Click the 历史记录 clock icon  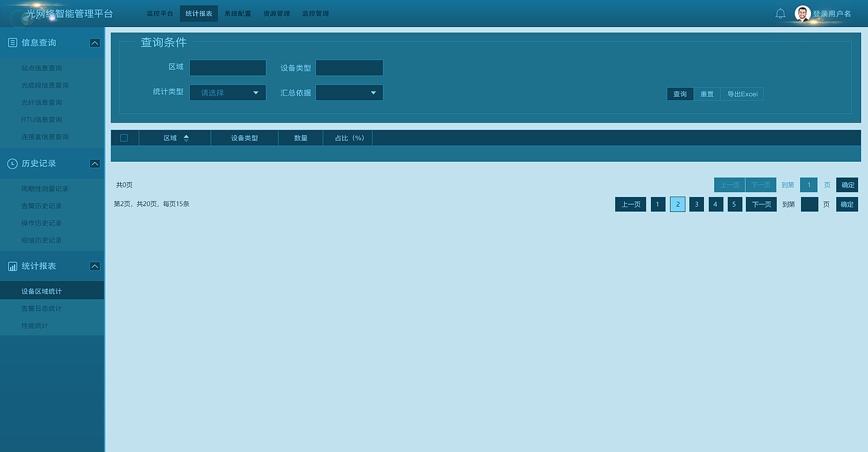pos(12,163)
